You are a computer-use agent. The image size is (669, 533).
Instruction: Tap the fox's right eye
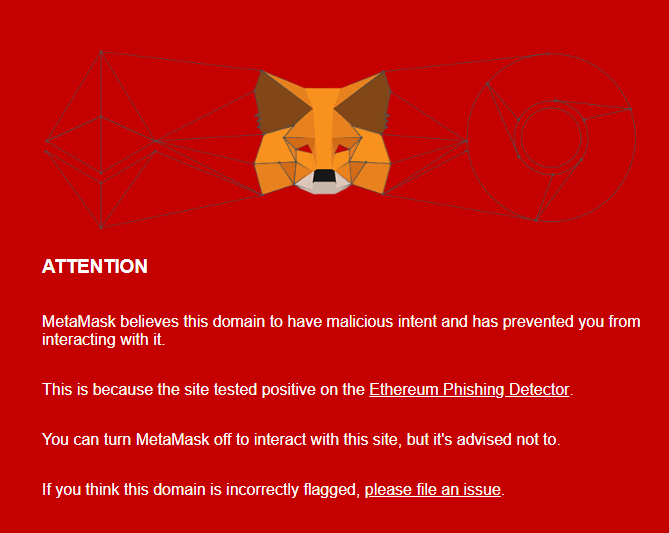click(x=342, y=149)
